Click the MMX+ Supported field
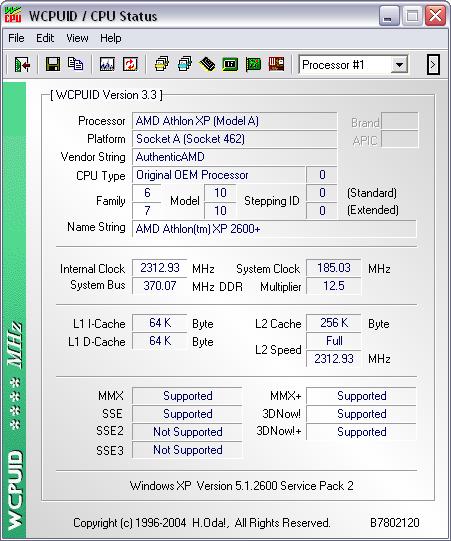This screenshot has height=541, width=451. [x=361, y=396]
